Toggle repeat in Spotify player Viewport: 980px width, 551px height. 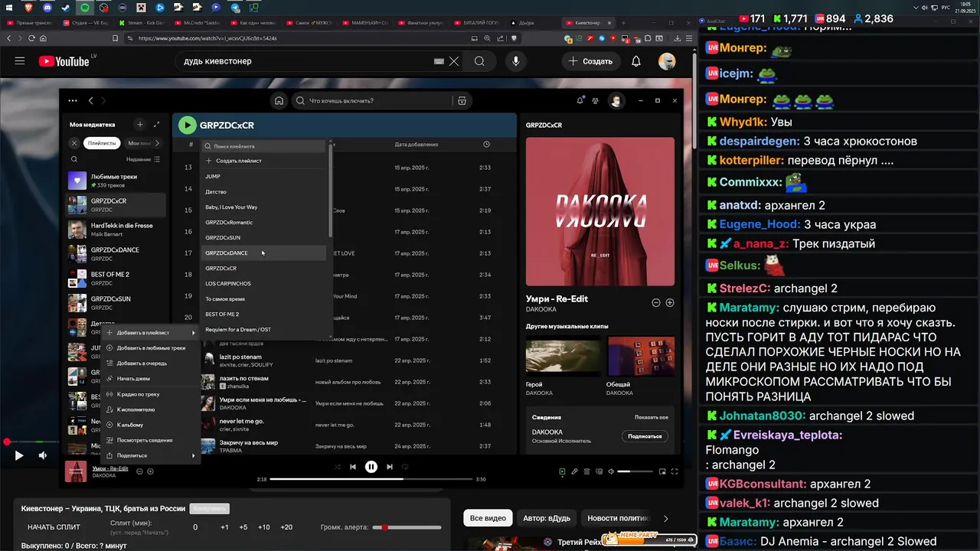(405, 466)
